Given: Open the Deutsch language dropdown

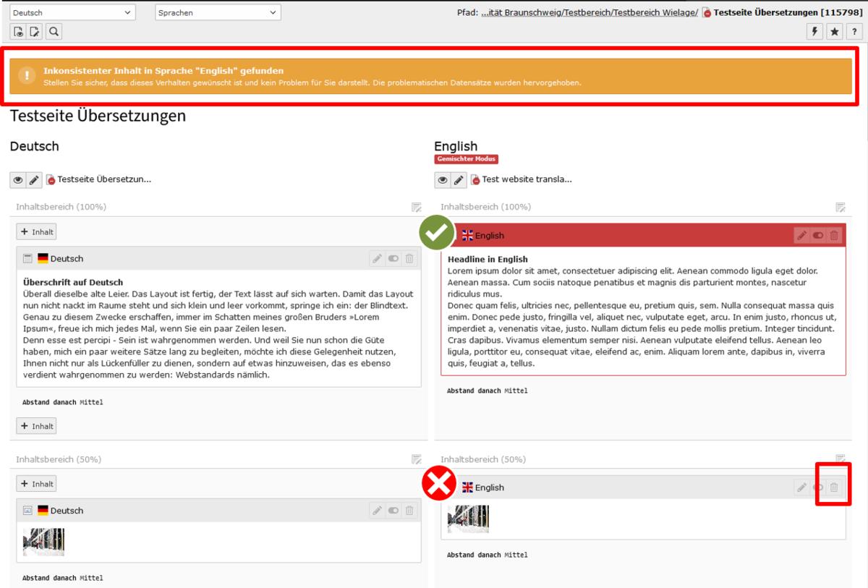Looking at the screenshot, I should 73,12.
